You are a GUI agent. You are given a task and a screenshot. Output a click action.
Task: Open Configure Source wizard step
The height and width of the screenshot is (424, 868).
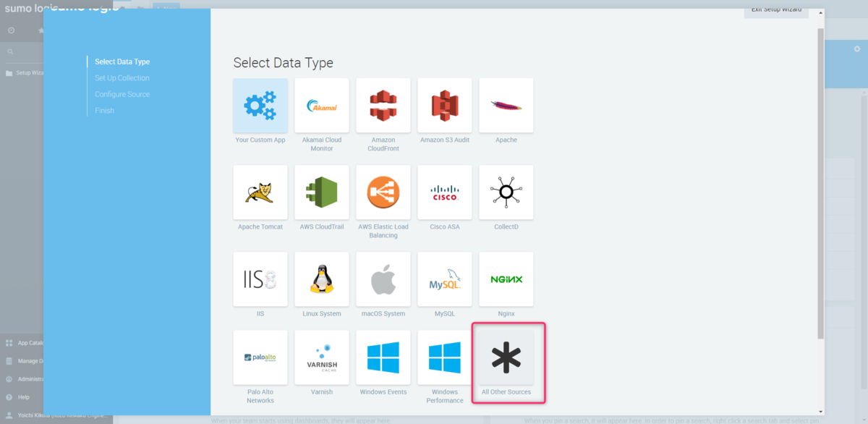coord(122,94)
